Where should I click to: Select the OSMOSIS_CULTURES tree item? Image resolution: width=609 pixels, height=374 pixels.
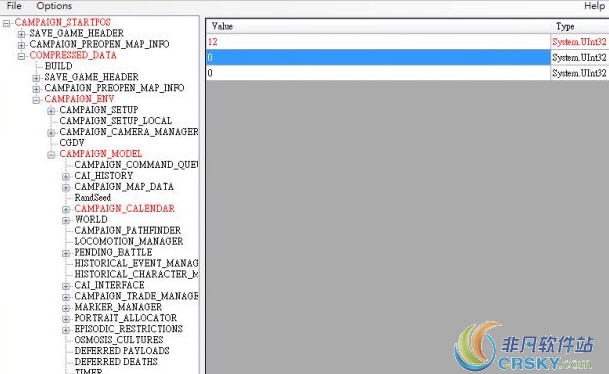tap(118, 340)
